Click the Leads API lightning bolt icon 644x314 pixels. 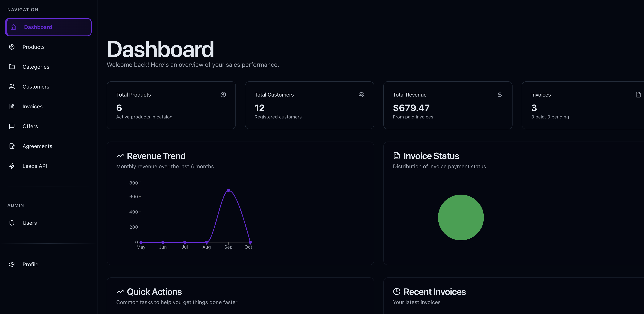(12, 166)
